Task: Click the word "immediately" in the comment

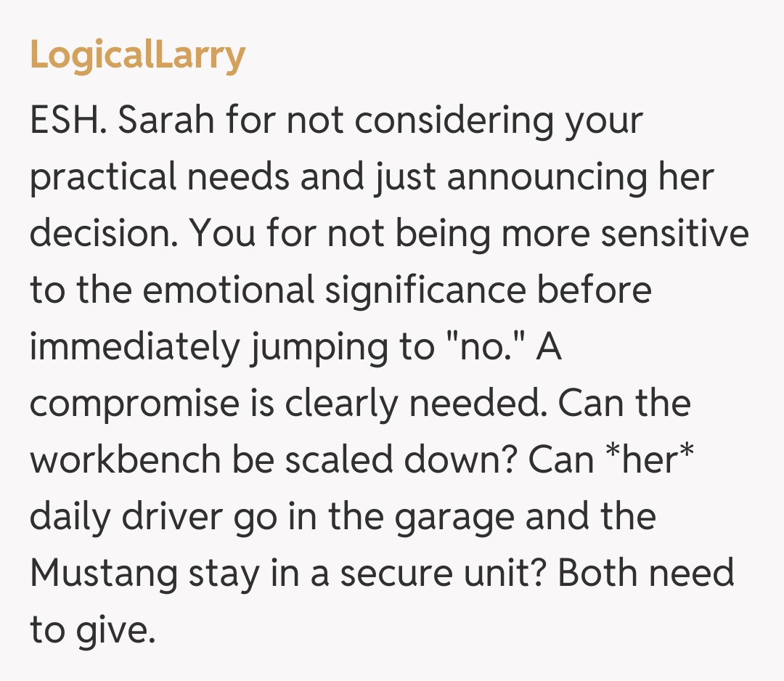Action: 134,347
